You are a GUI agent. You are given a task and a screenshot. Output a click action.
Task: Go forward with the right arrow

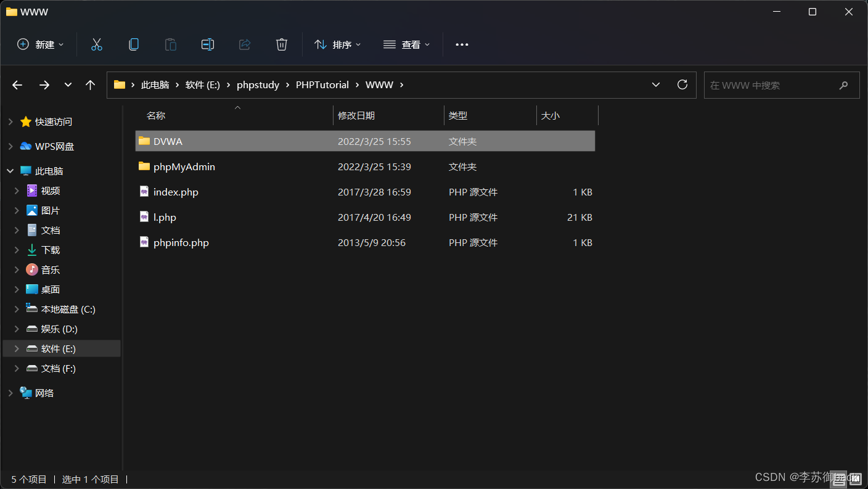click(x=44, y=85)
